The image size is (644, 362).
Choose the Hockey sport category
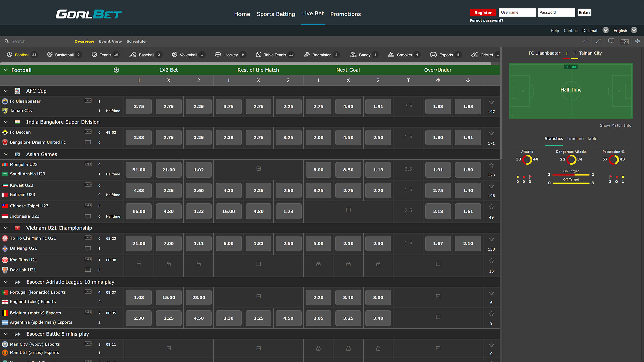click(231, 55)
